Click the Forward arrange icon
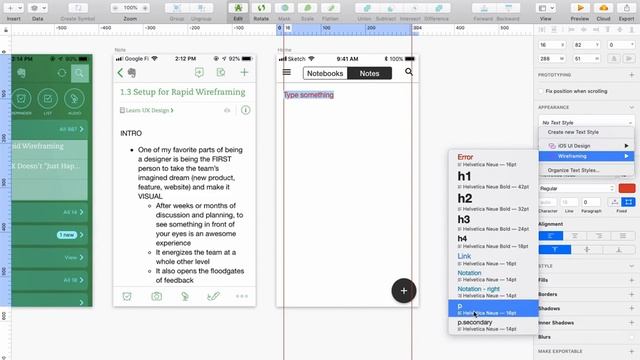Image resolution: width=640 pixels, height=360 pixels. 484,8
